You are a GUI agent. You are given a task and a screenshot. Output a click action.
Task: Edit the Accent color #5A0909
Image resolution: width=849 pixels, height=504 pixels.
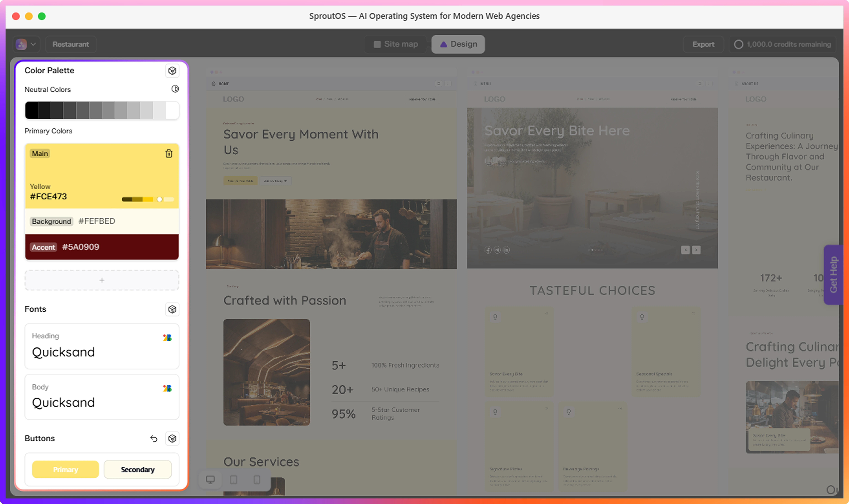pyautogui.click(x=102, y=247)
